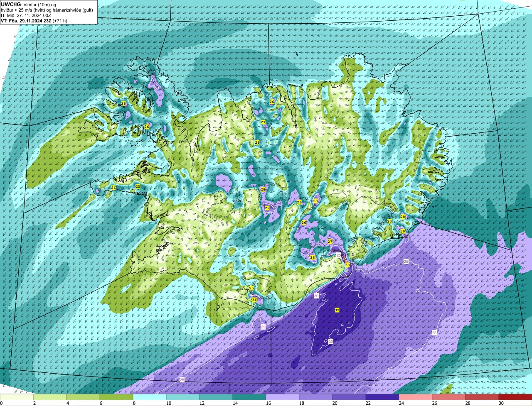Image resolution: width=532 pixels, height=406 pixels.
Task: Click the dark red swatch above 30 m/s
Action: [515, 397]
